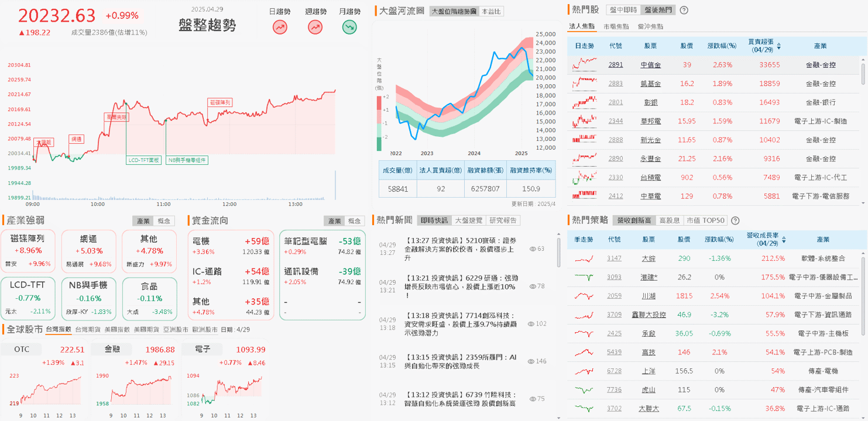Open 大綜 quarterly trend sparkline
This screenshot has width=868, height=421.
585,258
